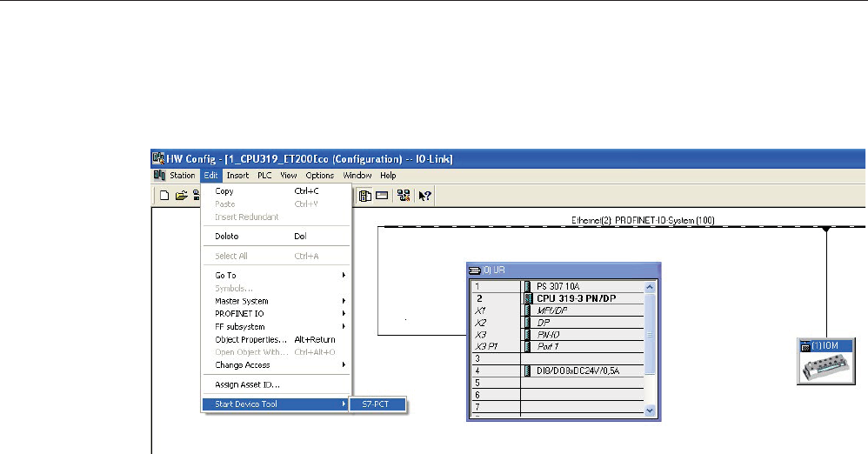Open the Station menu
868x454 pixels.
[182, 176]
